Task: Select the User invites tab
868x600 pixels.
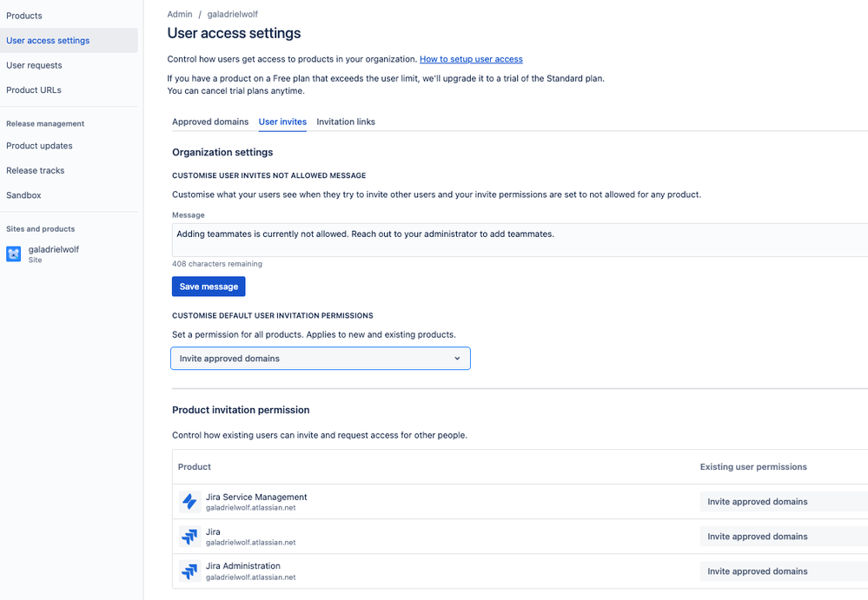Action: (x=282, y=122)
